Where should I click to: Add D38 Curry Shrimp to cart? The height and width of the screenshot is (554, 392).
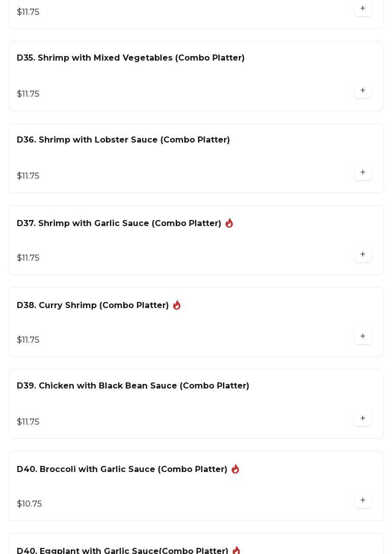click(x=362, y=337)
